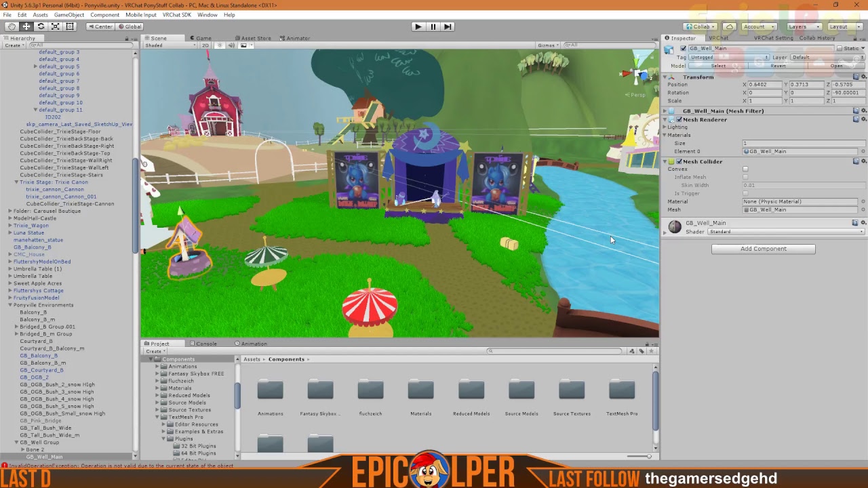Click the Model Open button
The image size is (868, 488).
point(836,66)
